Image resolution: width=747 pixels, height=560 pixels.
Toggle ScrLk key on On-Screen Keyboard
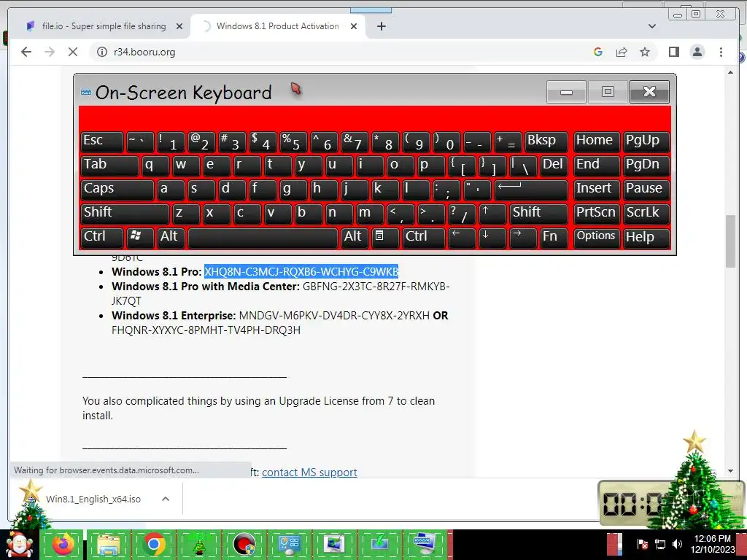tap(646, 214)
